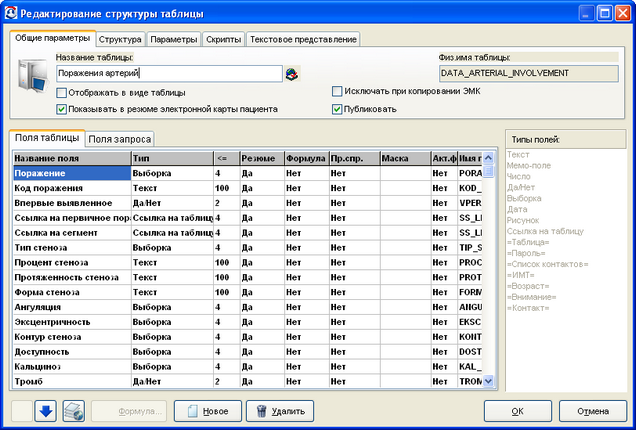Select the 'Эксцентричность' row

click(x=248, y=322)
